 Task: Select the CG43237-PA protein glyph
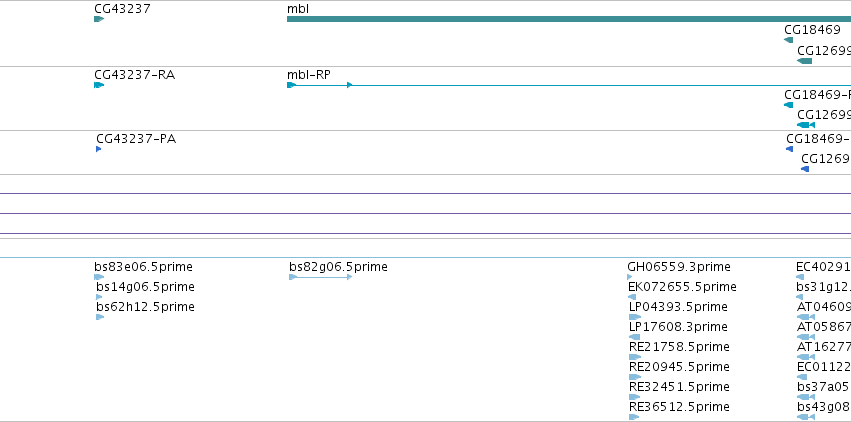[98, 149]
